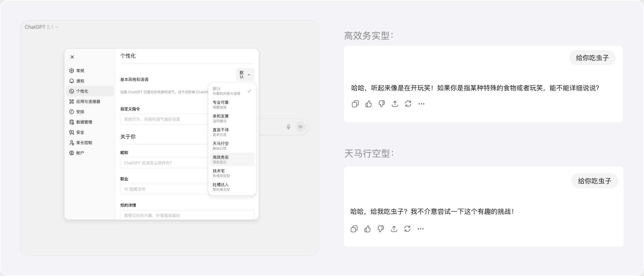This screenshot has width=644, height=276.
Task: Click the 基本风格和语调 label
Action: pos(134,80)
